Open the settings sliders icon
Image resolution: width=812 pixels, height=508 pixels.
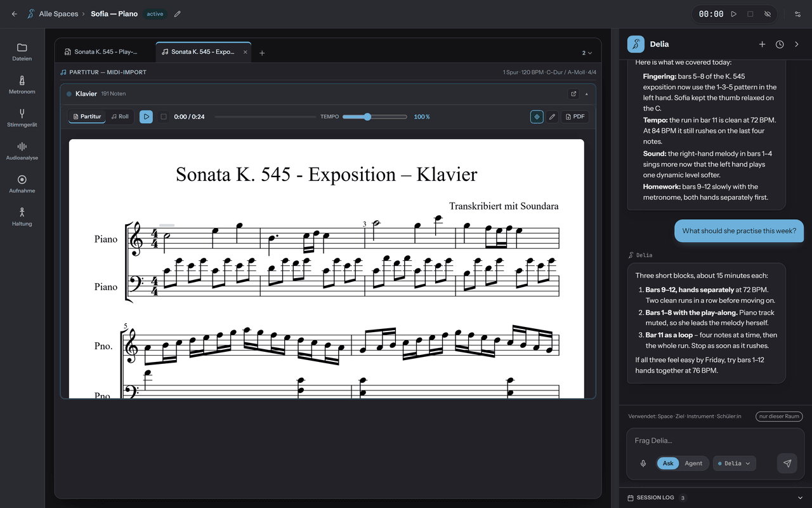797,14
